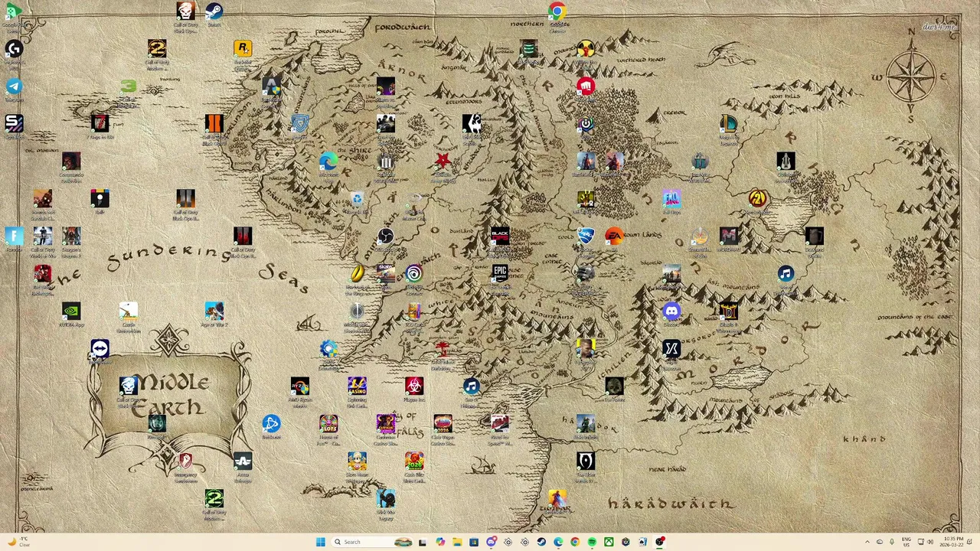Viewport: 980px width, 551px height.
Task: Select the yellow Fallout radiation icon
Action: (586, 48)
